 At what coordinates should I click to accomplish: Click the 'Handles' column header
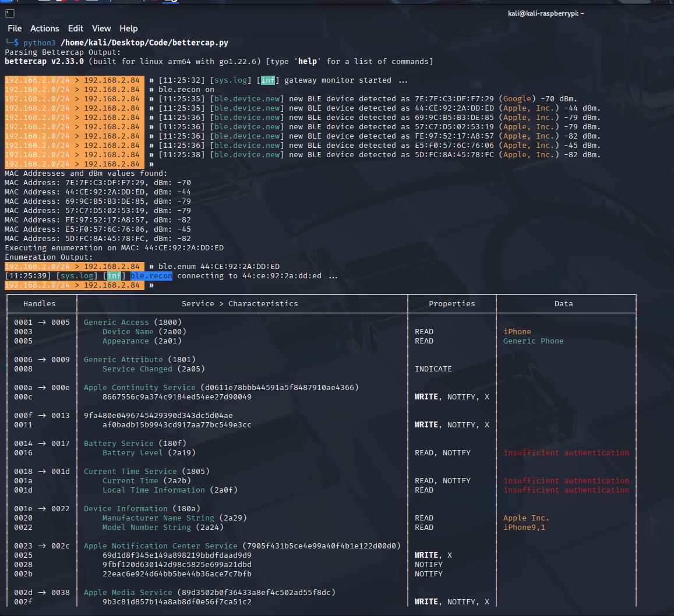pyautogui.click(x=40, y=304)
